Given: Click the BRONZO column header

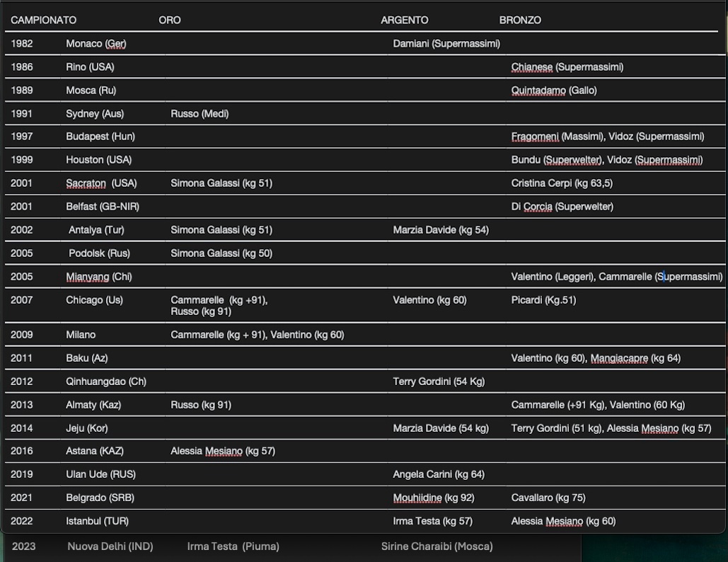Looking at the screenshot, I should click(x=520, y=20).
